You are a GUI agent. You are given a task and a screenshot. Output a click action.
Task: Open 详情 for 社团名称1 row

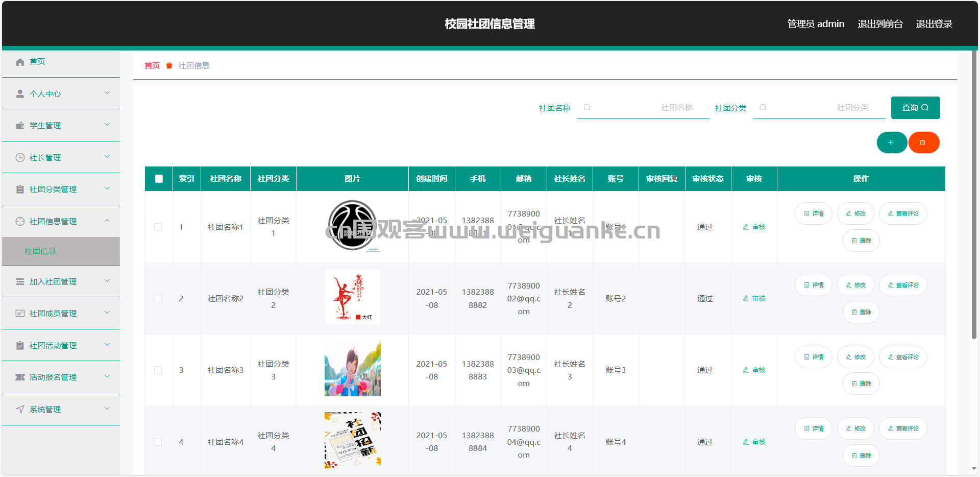(x=814, y=214)
